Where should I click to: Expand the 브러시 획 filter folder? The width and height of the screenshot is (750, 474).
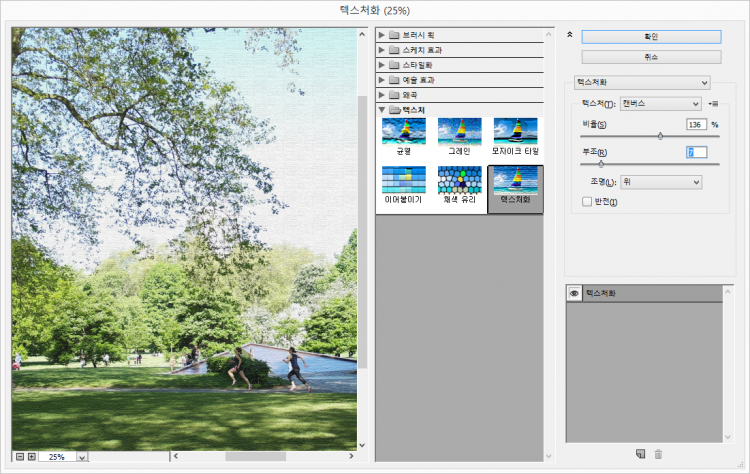(382, 35)
